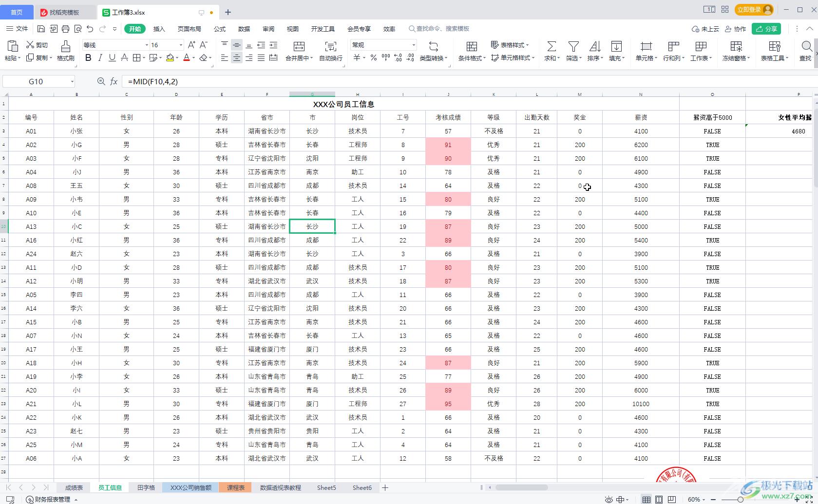Click Decrease font size icon
Image resolution: width=818 pixels, height=504 pixels.
(x=204, y=45)
